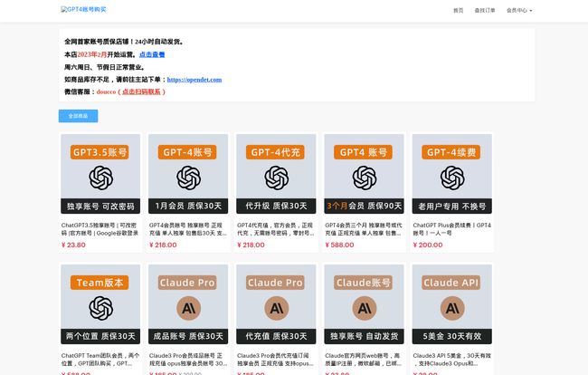Click the OpenAI logo on GPT4 账号 three-month card
This screenshot has height=375, width=588.
click(x=365, y=178)
